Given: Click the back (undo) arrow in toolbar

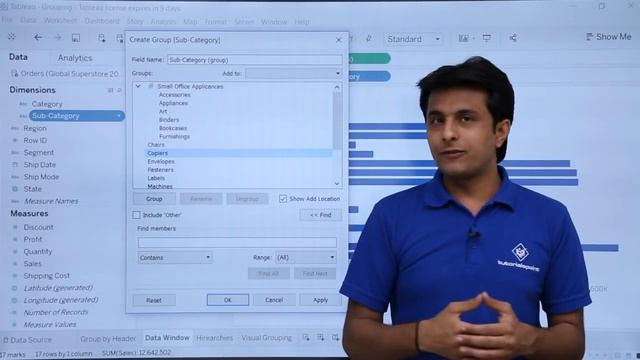Looking at the screenshot, I should tap(38, 38).
